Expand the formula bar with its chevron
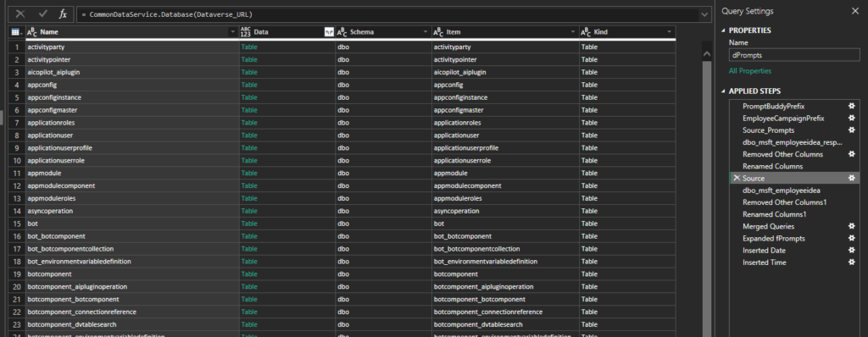Screen dimensions: 868x337 (704, 14)
